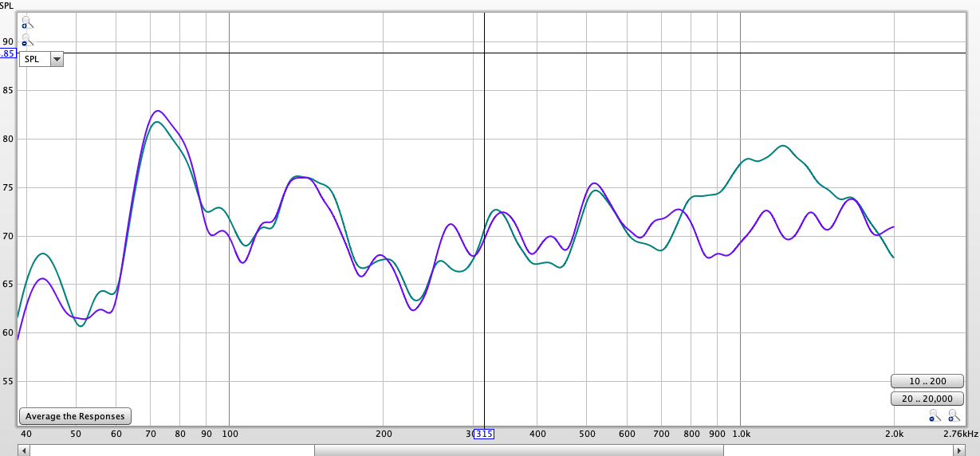This screenshot has width=980, height=456.
Task: Click the blue .85 level cursor readout
Action: click(8, 53)
